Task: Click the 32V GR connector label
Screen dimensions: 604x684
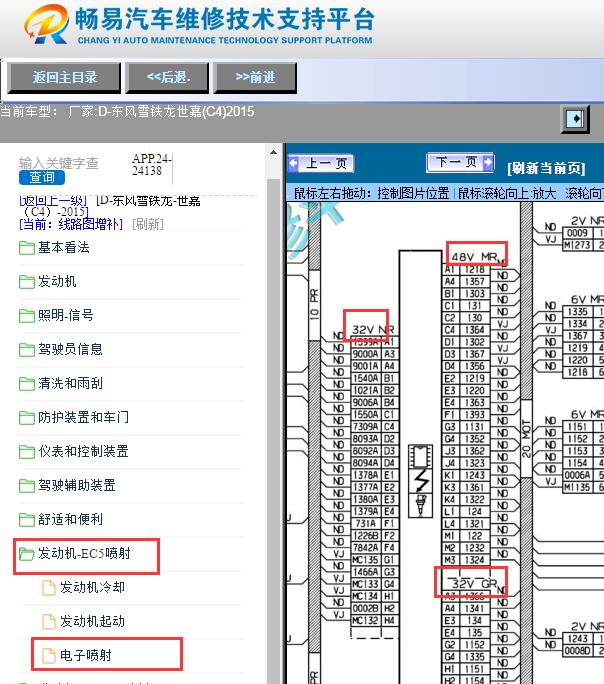Action: point(474,584)
